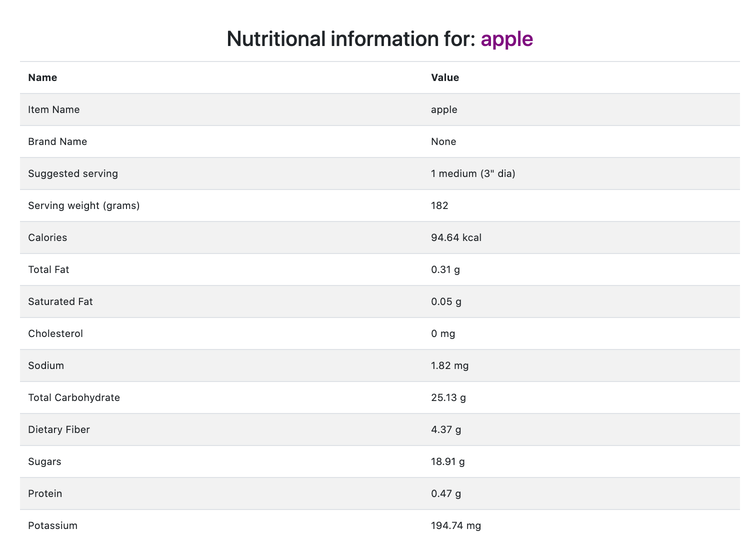Select the Item Name row label
This screenshot has height=555, width=756.
(54, 109)
